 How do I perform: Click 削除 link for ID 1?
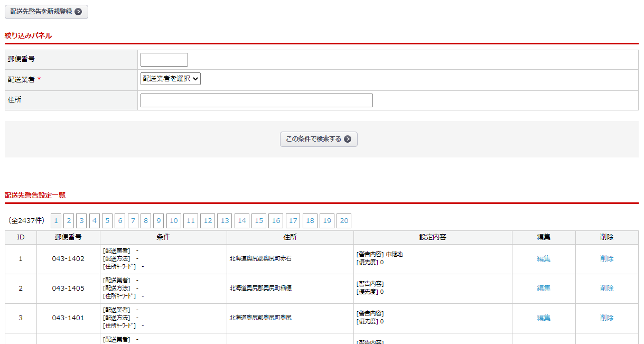606,259
